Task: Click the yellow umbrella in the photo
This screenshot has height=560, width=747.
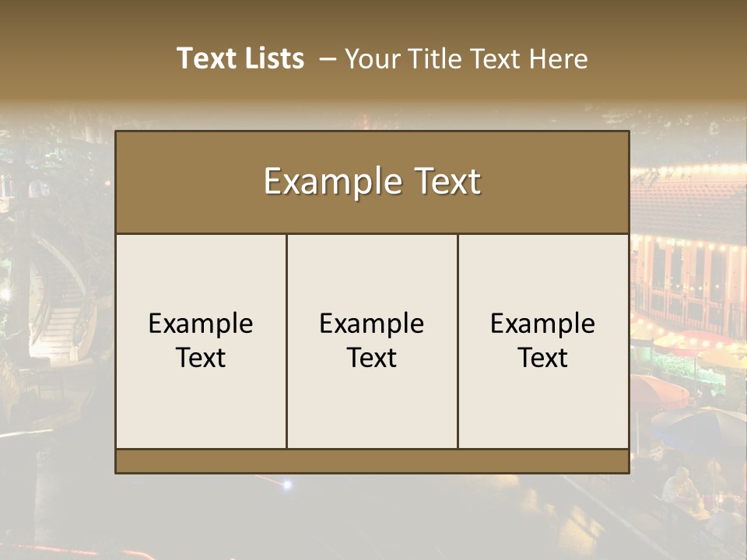Action: click(x=722, y=356)
